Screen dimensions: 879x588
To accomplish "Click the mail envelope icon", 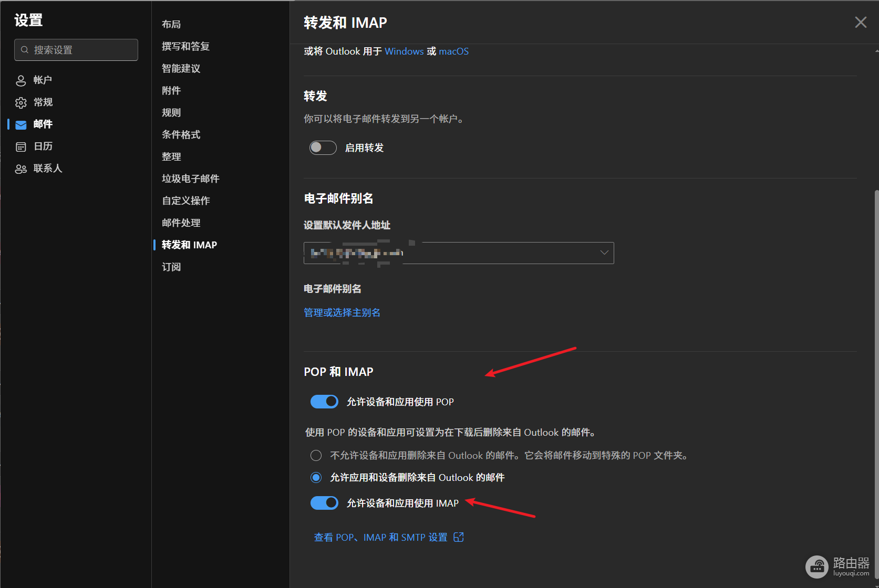I will tap(21, 124).
